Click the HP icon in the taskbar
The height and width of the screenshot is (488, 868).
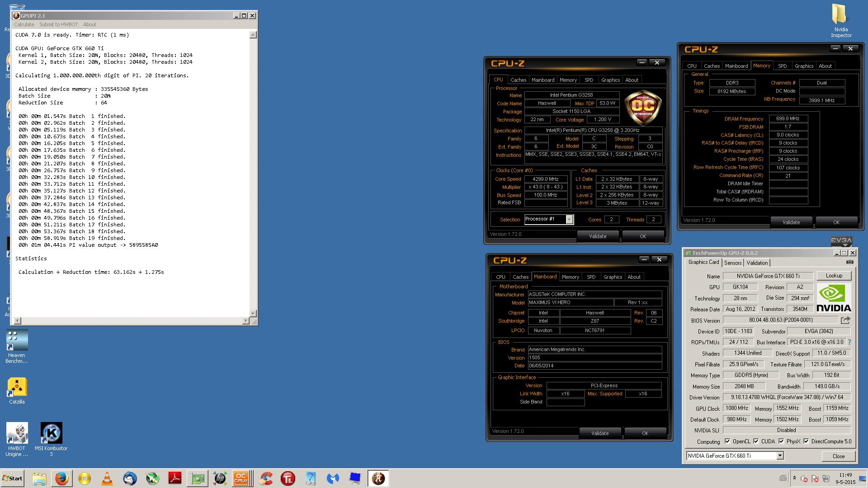[220, 478]
